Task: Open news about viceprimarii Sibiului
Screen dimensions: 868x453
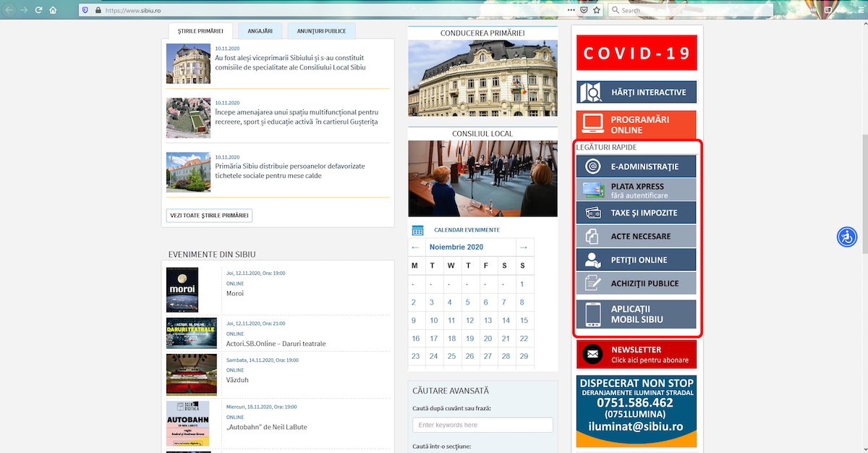Action: (290, 62)
